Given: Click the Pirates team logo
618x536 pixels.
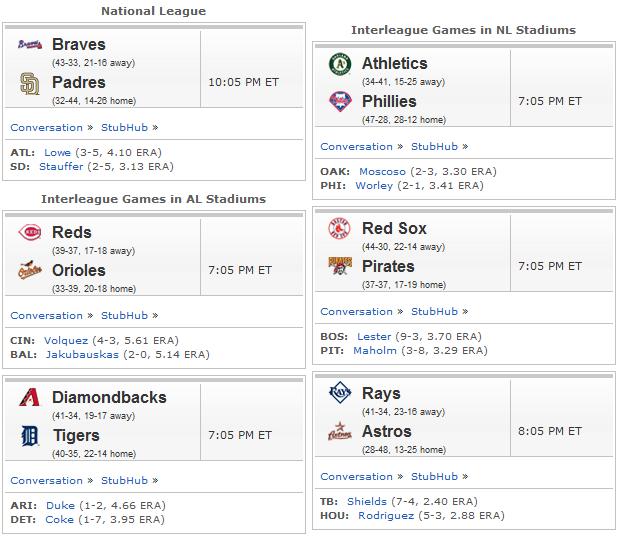Looking at the screenshot, I should coord(340,266).
